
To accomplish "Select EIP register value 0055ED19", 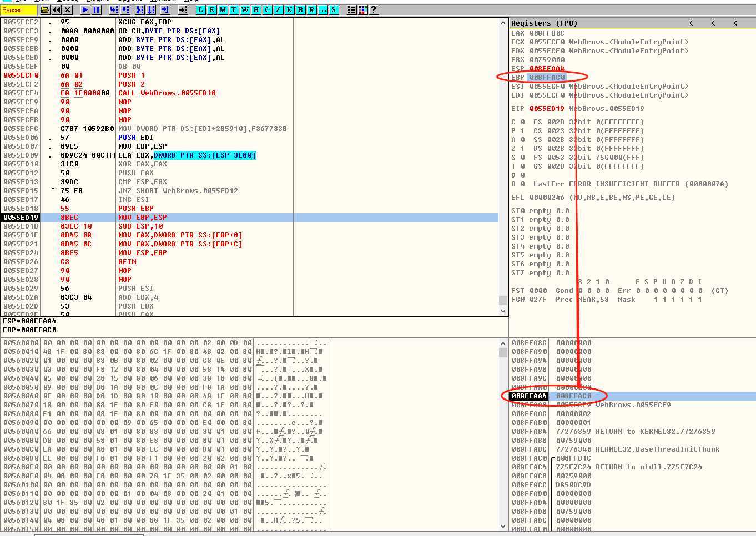I will click(x=547, y=109).
